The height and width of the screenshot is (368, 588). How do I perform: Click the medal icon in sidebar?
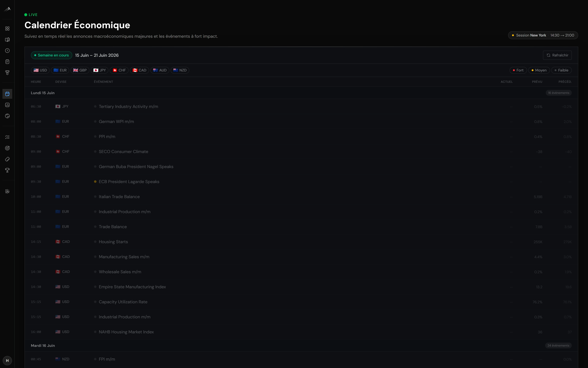point(7,73)
